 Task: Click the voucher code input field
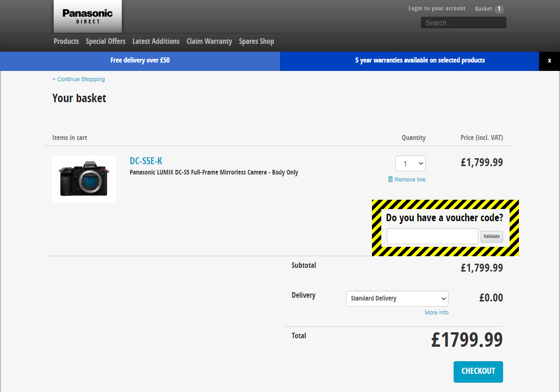point(433,236)
